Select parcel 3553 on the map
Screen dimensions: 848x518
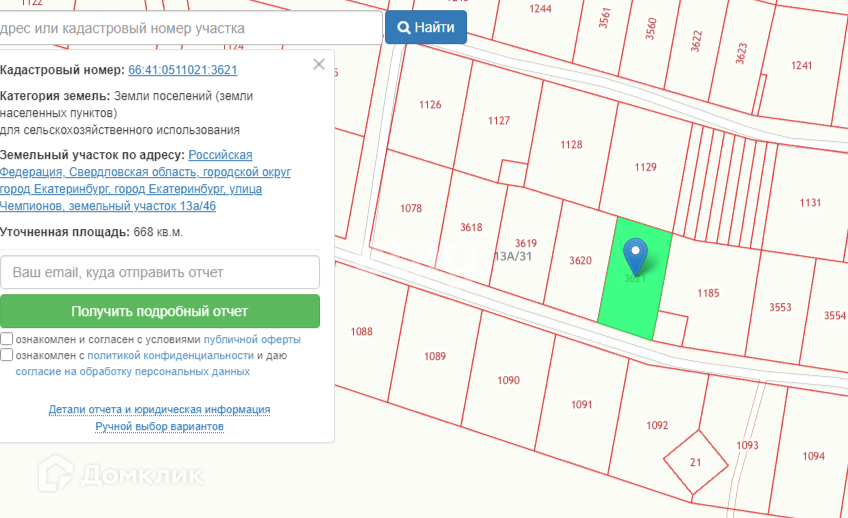coord(780,307)
